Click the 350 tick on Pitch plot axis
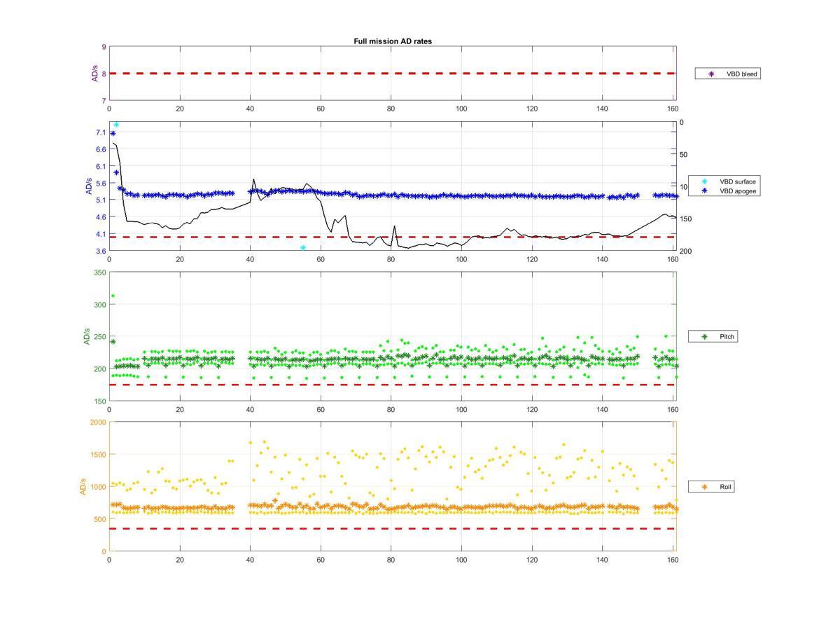 [100, 272]
